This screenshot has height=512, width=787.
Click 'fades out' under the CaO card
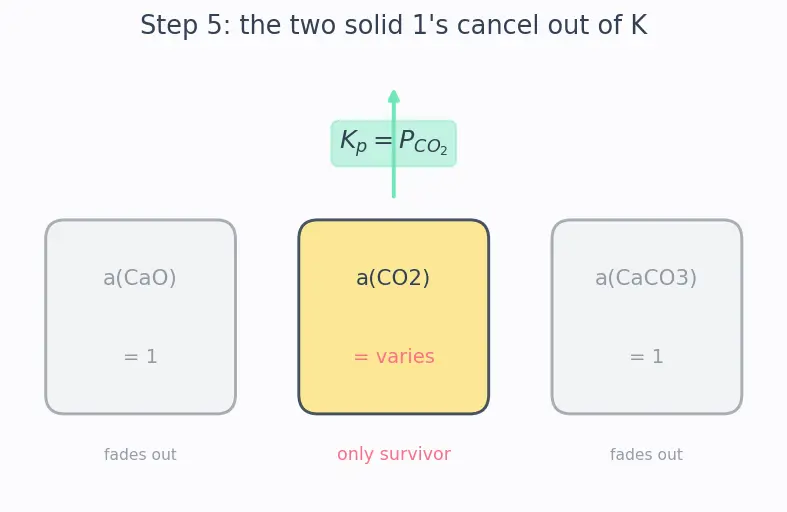pos(140,454)
